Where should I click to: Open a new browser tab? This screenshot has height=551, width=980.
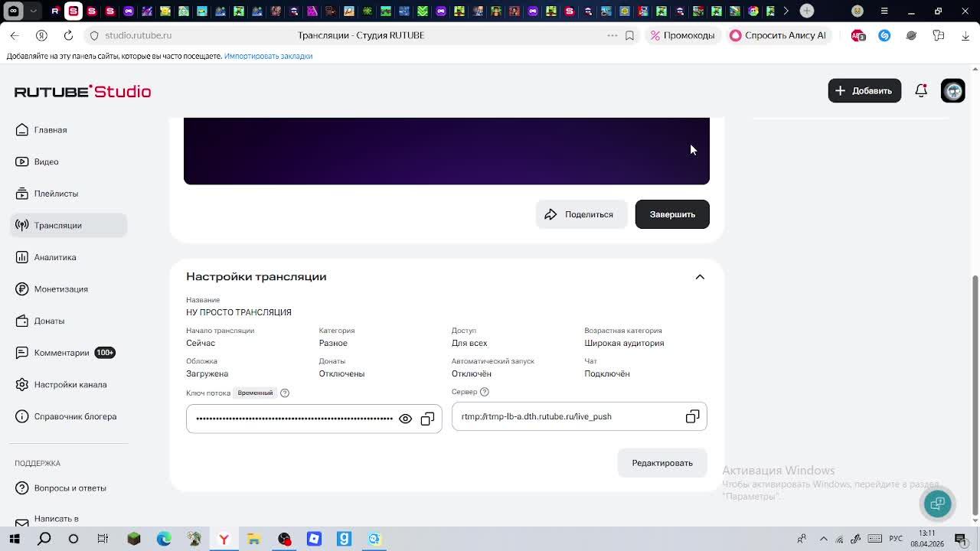pos(807,11)
